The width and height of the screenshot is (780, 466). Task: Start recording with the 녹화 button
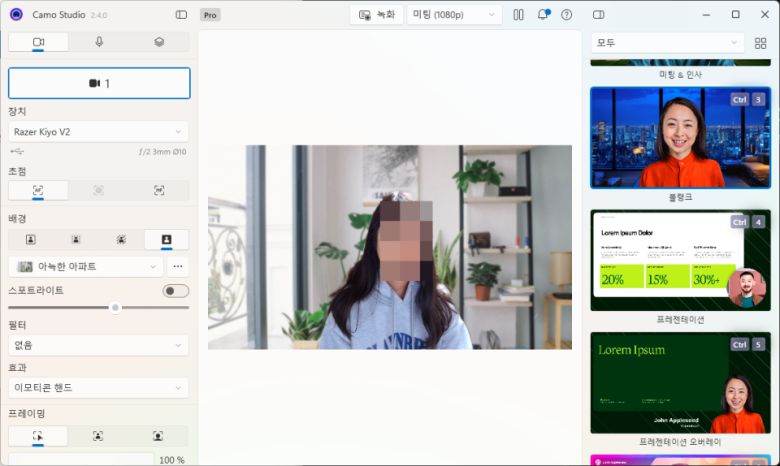[x=377, y=15]
